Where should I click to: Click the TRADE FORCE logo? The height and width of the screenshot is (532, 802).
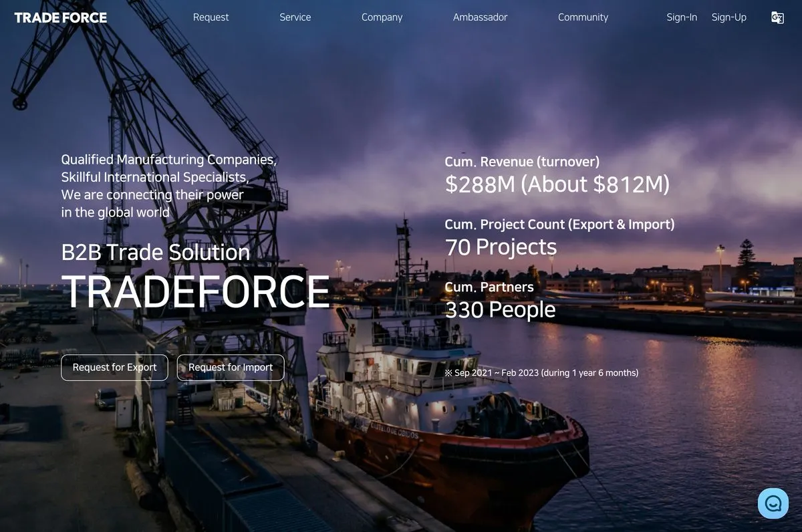61,17
